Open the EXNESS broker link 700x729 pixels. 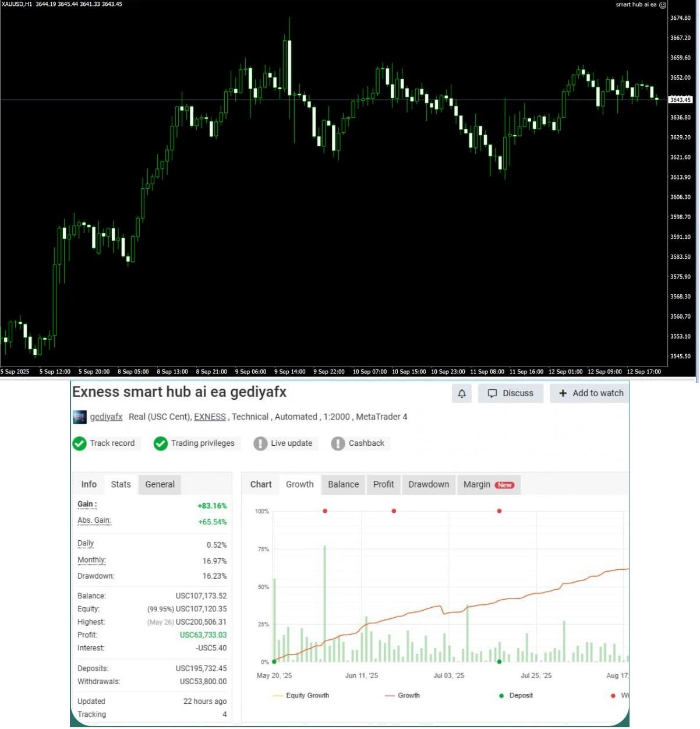210,417
